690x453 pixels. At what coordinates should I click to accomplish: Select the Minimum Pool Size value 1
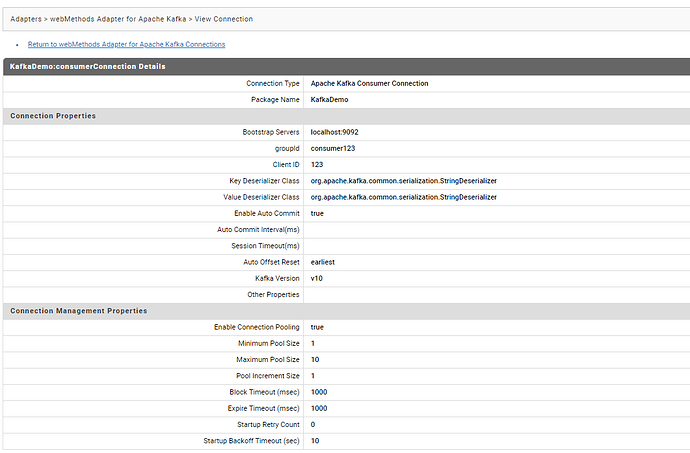point(313,343)
